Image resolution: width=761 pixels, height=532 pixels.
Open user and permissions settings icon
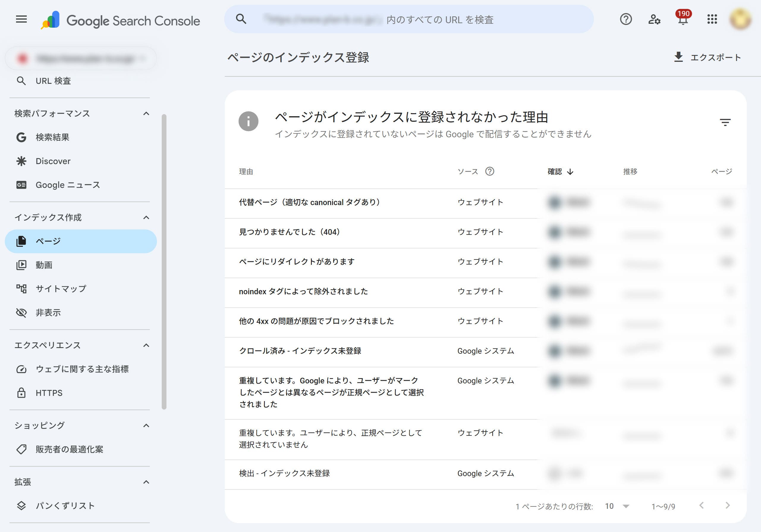click(x=654, y=19)
